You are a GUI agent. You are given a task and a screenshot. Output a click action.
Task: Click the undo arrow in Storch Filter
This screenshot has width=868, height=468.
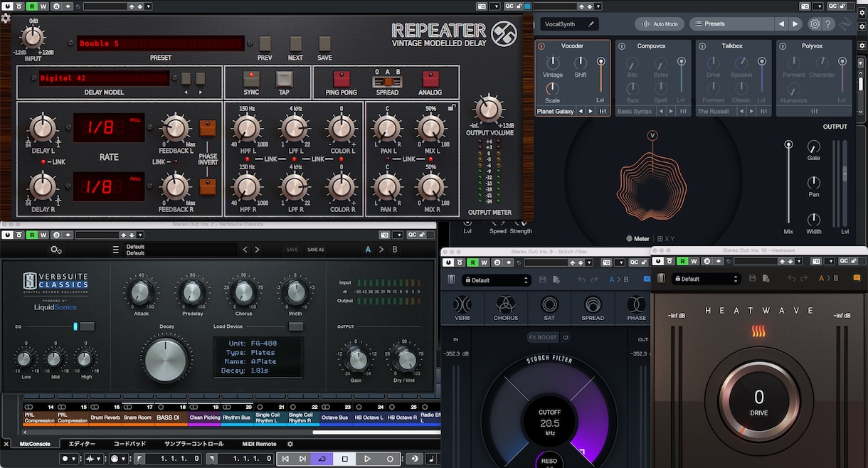tap(582, 280)
